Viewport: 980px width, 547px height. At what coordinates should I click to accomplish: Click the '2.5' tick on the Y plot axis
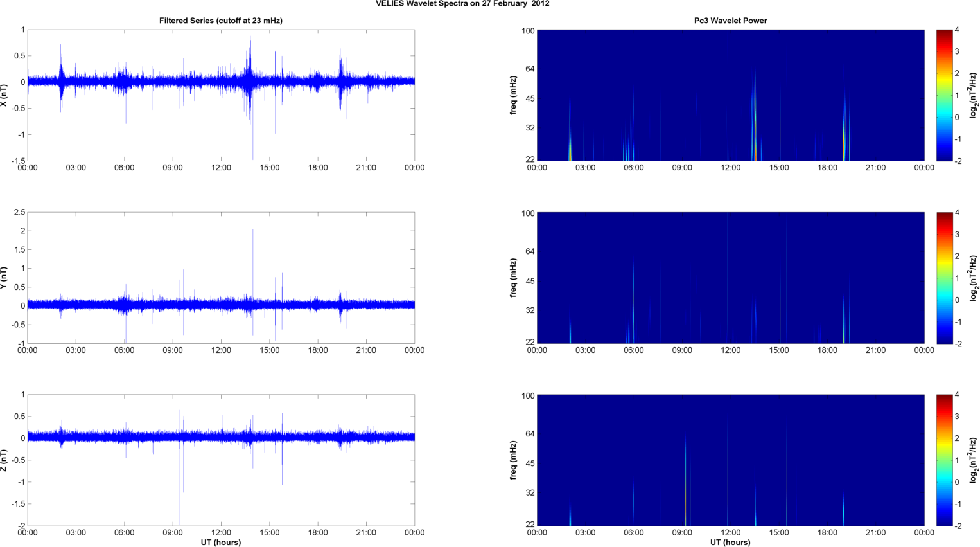click(19, 212)
